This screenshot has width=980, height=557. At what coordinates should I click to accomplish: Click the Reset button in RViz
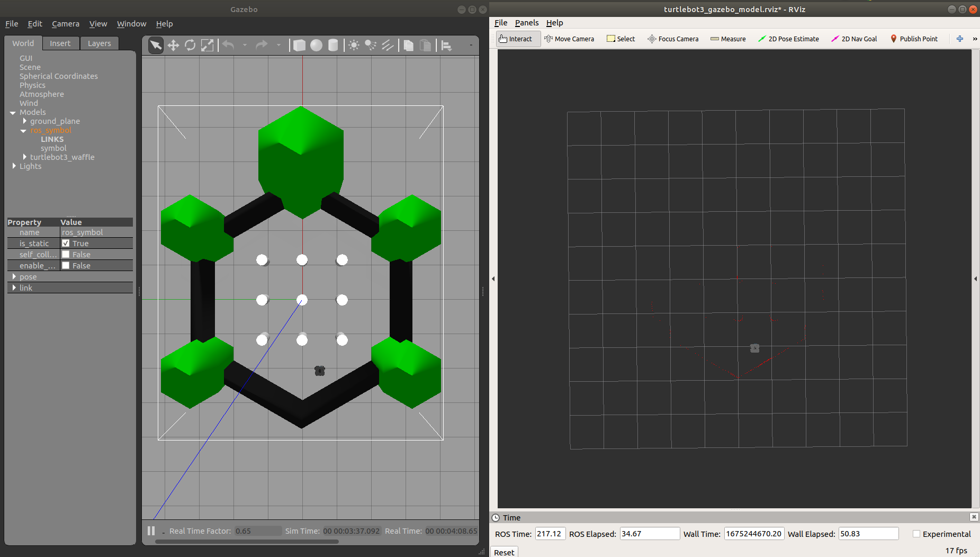click(x=504, y=552)
